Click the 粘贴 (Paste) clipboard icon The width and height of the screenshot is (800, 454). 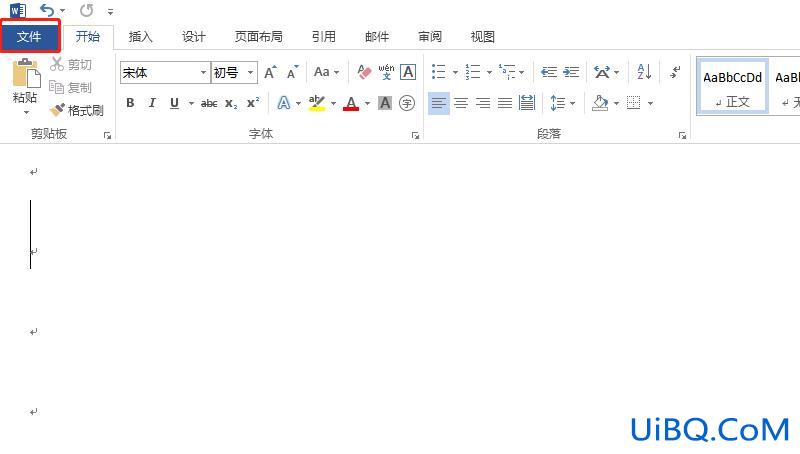pos(26,73)
